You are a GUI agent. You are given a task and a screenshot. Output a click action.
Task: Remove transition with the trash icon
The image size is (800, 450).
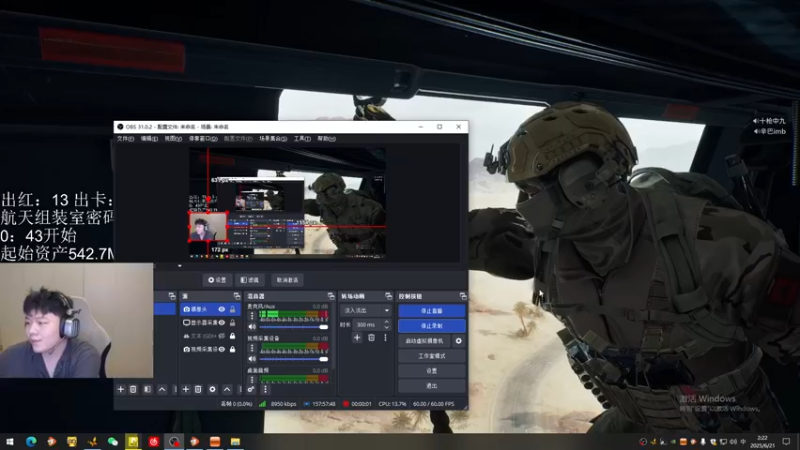click(x=371, y=338)
